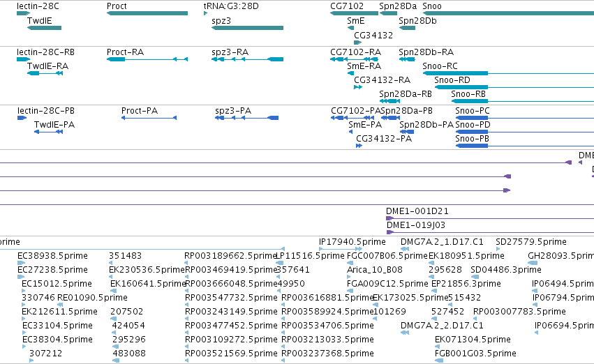The width and height of the screenshot is (594, 364).
Task: Select the SD27579.5prime EST label
Action: (531, 241)
